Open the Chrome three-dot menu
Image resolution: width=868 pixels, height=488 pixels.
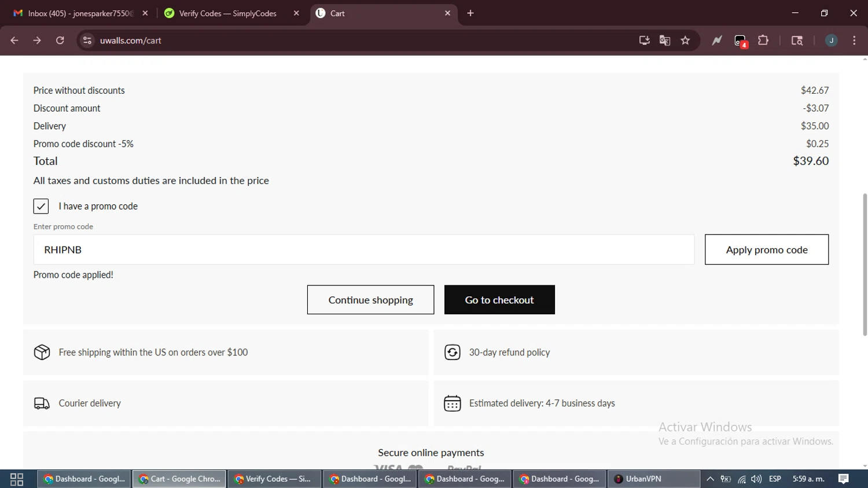(x=855, y=41)
